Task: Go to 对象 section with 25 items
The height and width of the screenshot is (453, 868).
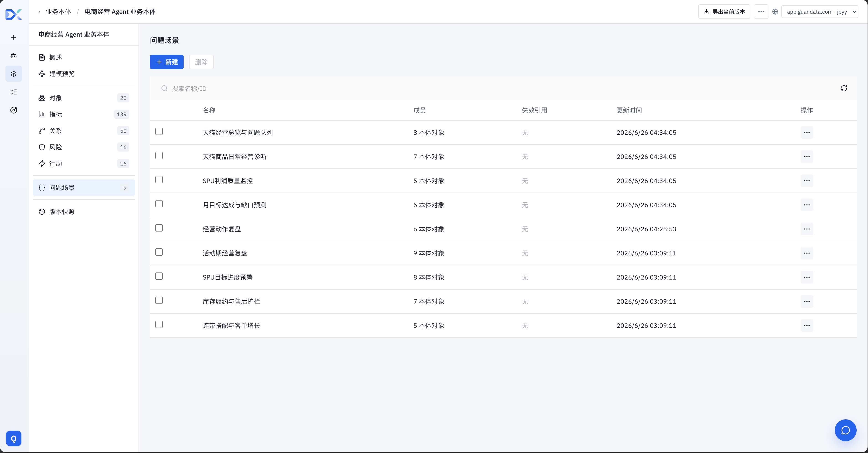Action: [x=84, y=98]
